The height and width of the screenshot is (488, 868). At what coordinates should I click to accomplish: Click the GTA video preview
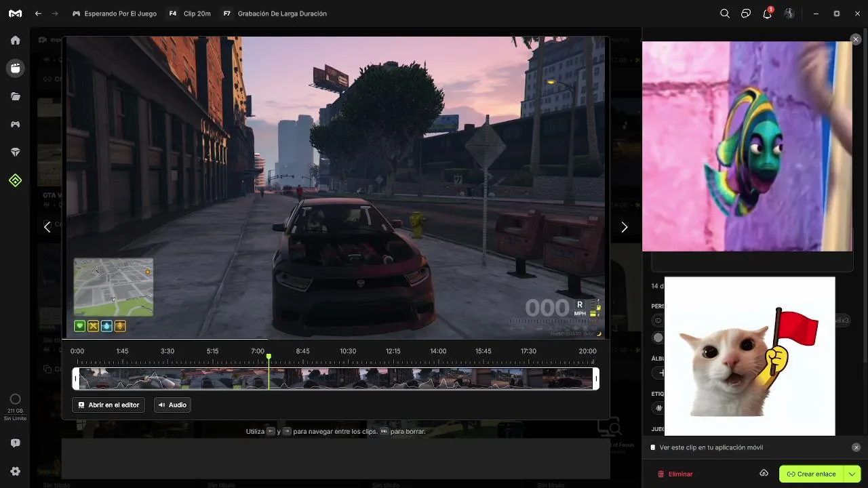[x=336, y=187]
